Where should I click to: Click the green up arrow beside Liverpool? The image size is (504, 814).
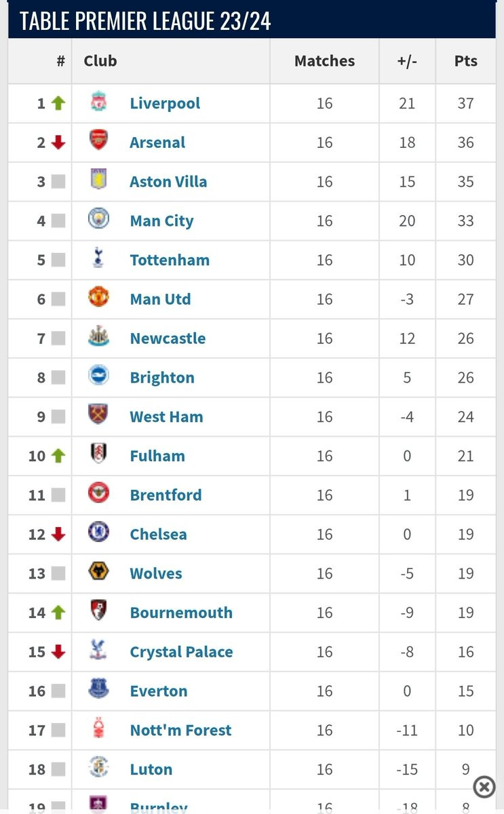coord(58,103)
